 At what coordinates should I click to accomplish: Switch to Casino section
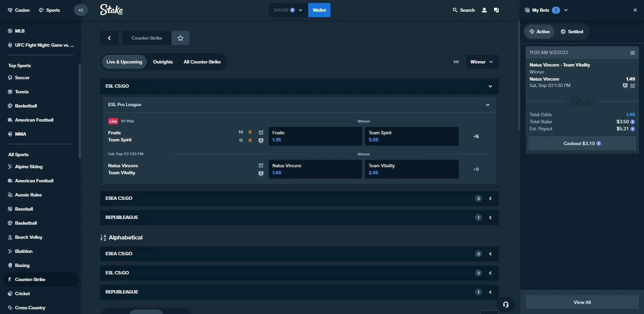(18, 10)
